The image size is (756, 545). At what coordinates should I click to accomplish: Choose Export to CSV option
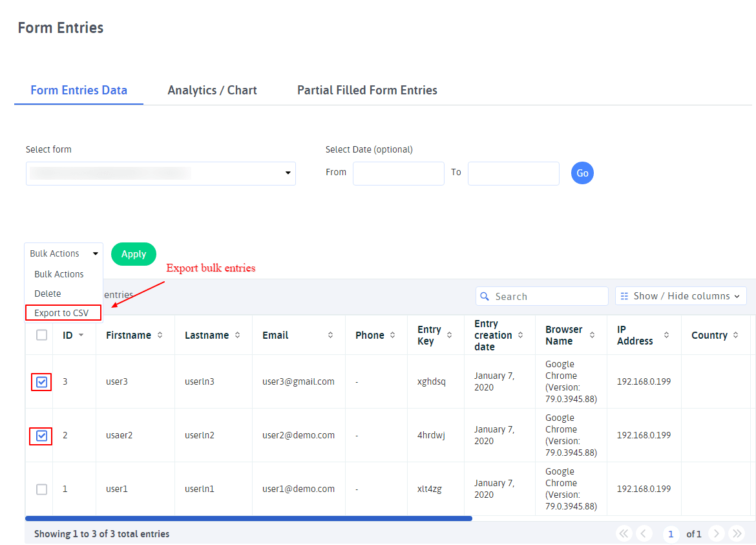pyautogui.click(x=62, y=313)
